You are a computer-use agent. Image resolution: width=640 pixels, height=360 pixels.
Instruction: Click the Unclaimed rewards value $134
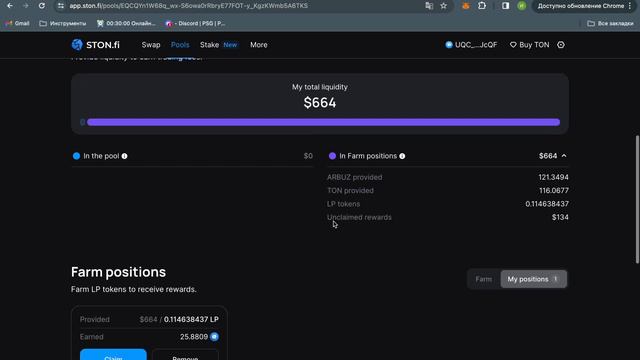(x=560, y=217)
